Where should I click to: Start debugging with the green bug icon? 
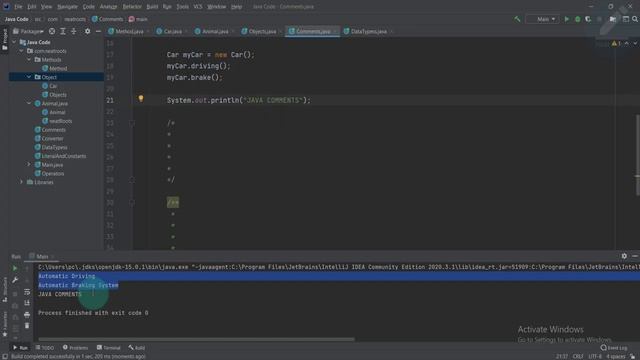coord(578,19)
